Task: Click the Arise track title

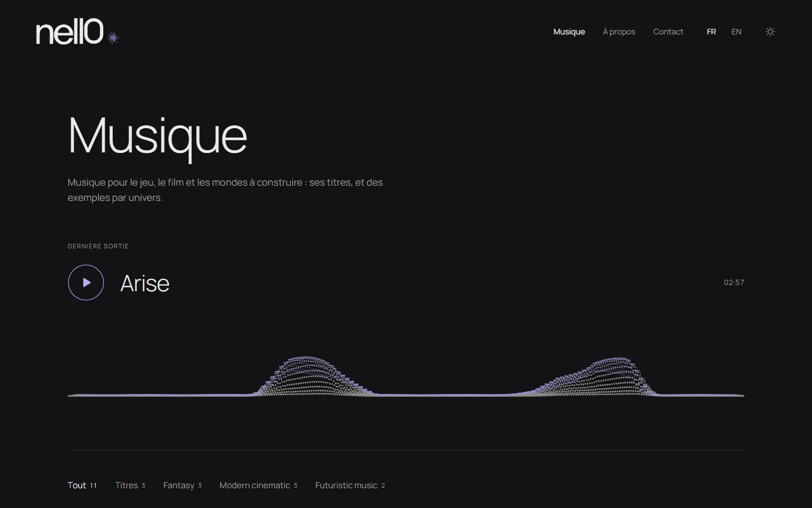Action: click(145, 283)
